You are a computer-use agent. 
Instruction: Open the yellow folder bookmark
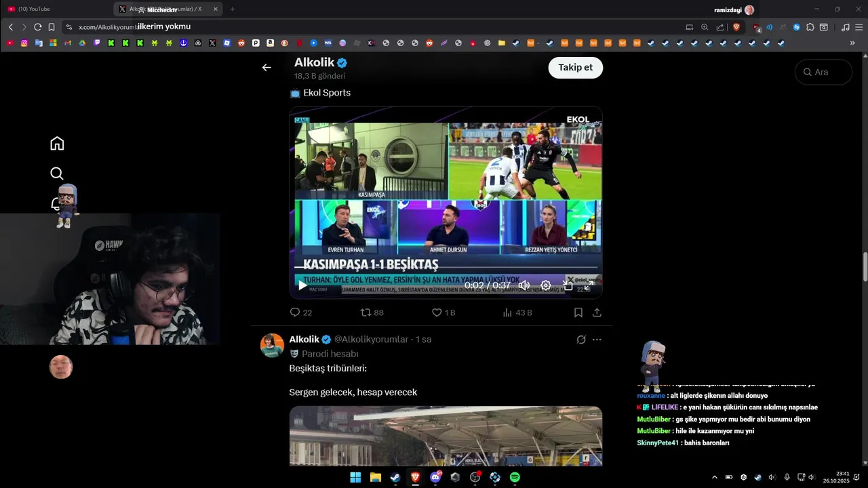502,43
